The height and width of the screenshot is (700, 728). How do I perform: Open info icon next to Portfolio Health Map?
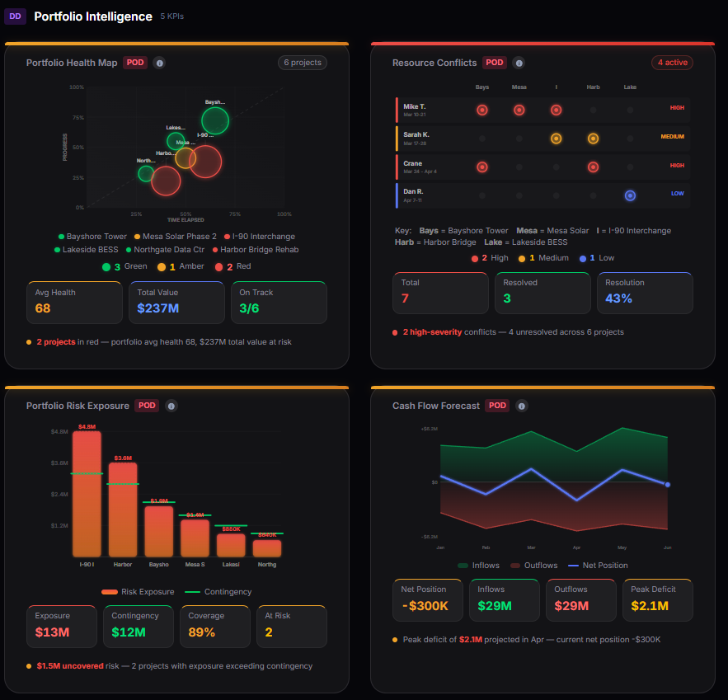click(x=160, y=63)
